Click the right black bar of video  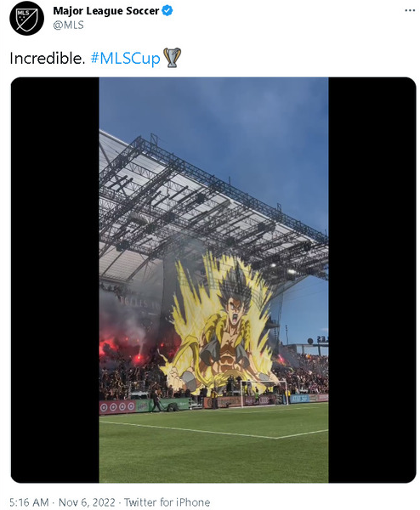coord(372,280)
